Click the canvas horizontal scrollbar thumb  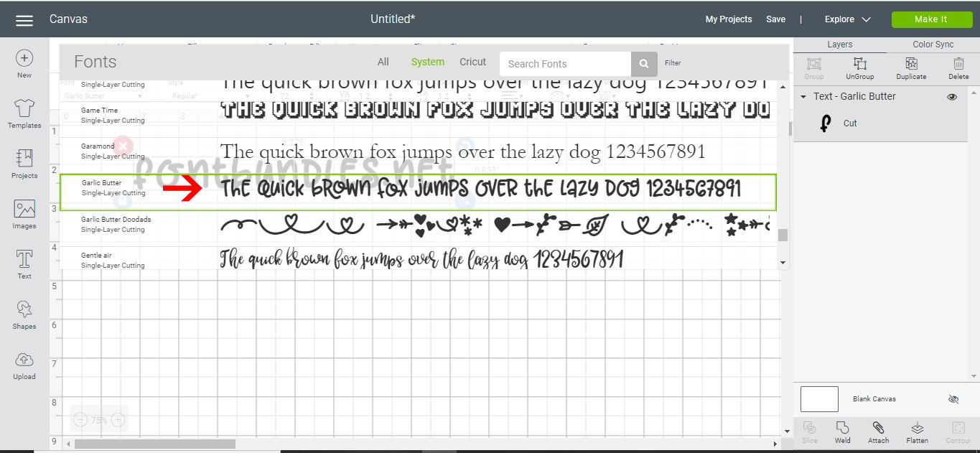154,444
